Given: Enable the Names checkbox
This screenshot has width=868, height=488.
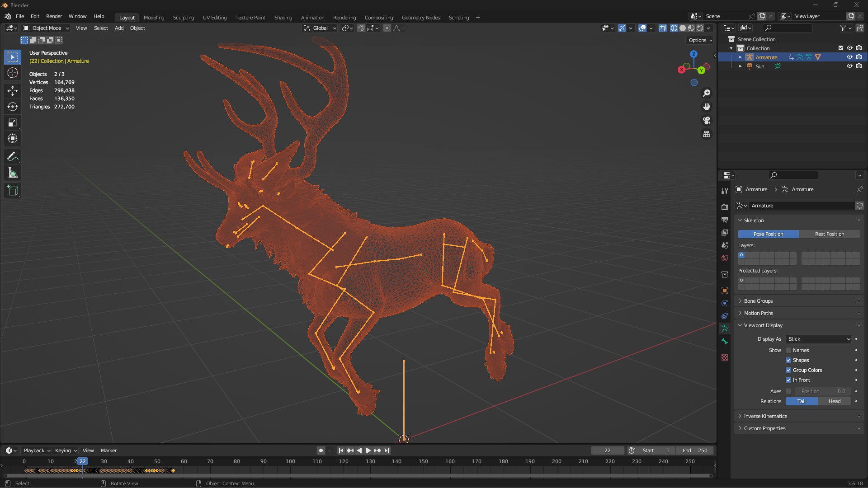Looking at the screenshot, I should (x=788, y=350).
